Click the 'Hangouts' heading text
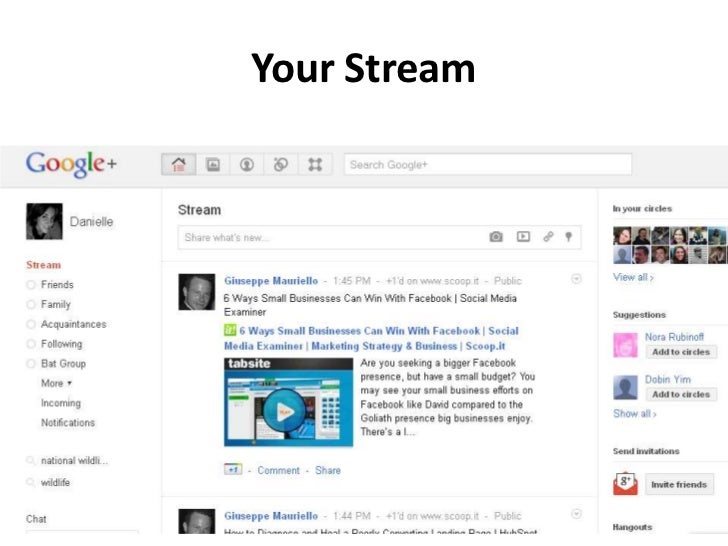The height and width of the screenshot is (546, 728). coord(632,527)
